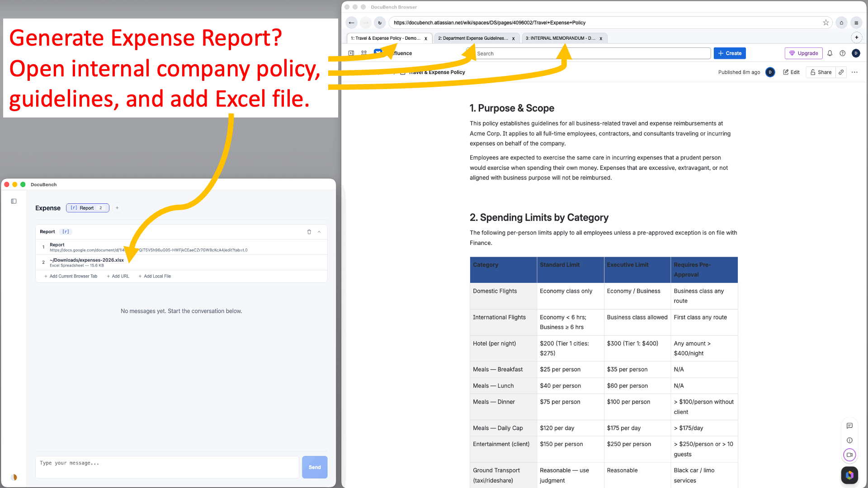Toggle the DocuBench sidebar panel

[14, 202]
